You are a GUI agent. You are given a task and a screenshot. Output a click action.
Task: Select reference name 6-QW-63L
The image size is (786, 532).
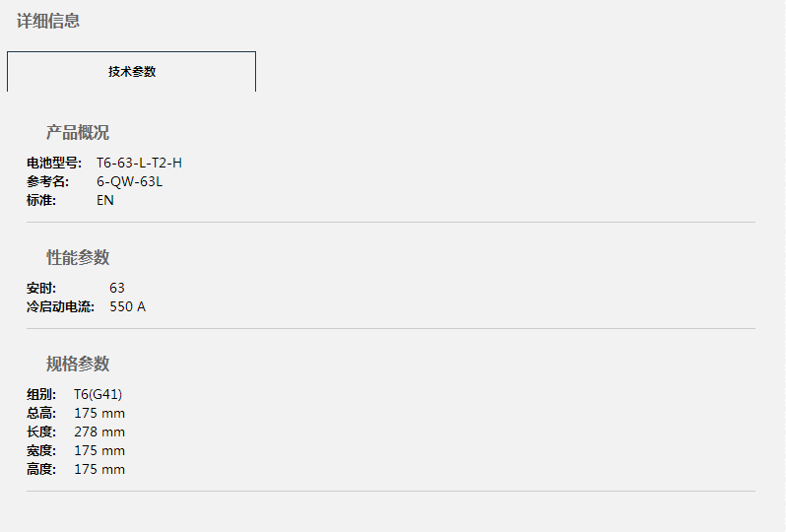(129, 181)
